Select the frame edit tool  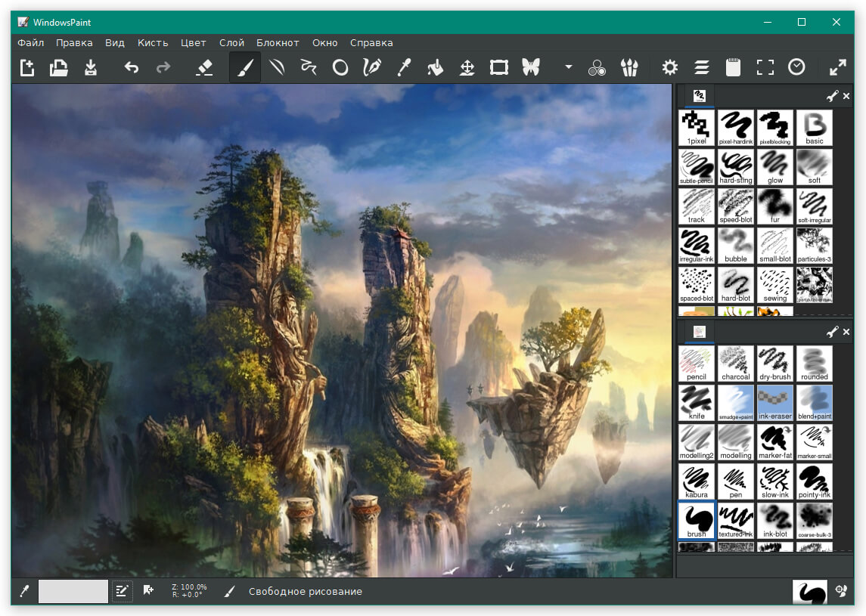[x=498, y=68]
